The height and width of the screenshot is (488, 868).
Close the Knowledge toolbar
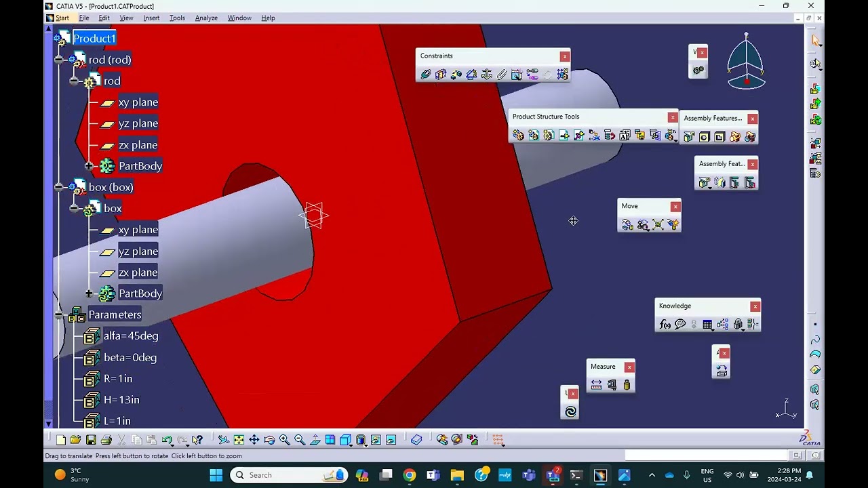755,306
